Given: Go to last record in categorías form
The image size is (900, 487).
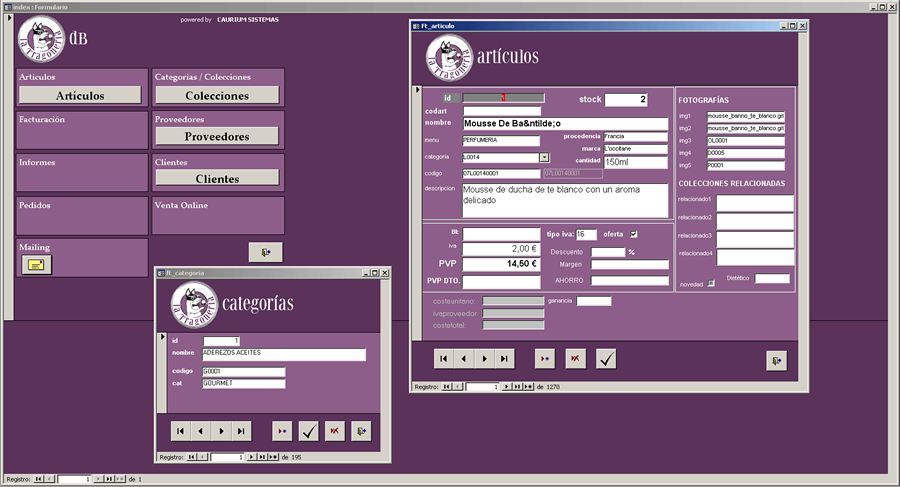Looking at the screenshot, I should pyautogui.click(x=243, y=431).
